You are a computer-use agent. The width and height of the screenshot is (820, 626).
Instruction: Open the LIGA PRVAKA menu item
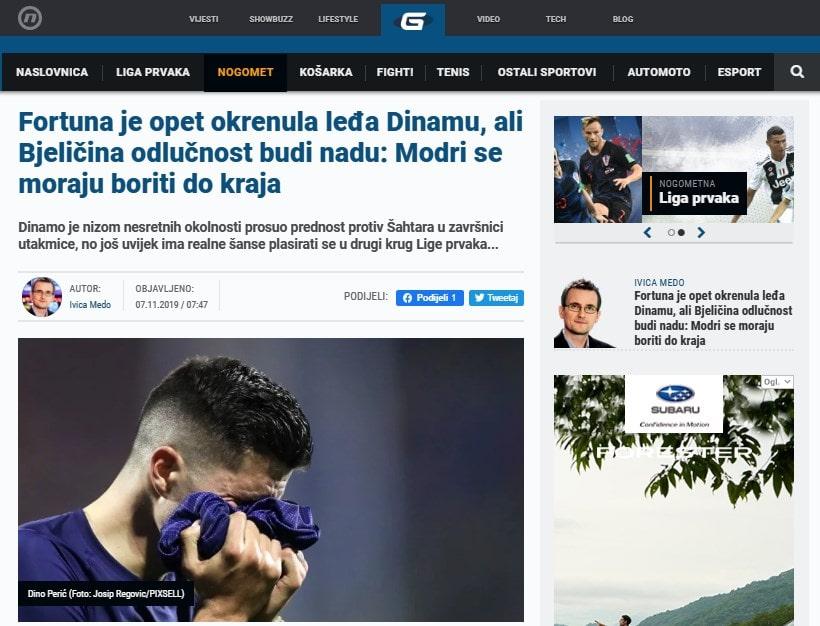pyautogui.click(x=153, y=72)
